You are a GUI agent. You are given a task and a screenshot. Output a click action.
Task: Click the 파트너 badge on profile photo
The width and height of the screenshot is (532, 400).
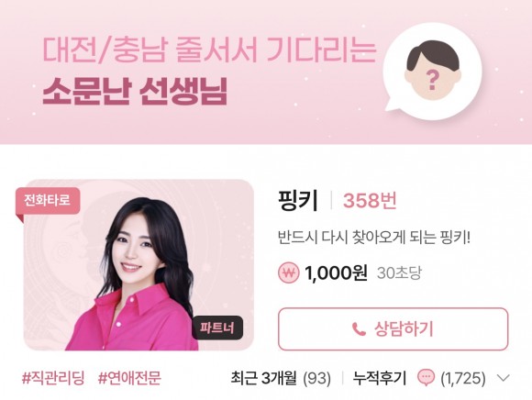[x=217, y=328]
